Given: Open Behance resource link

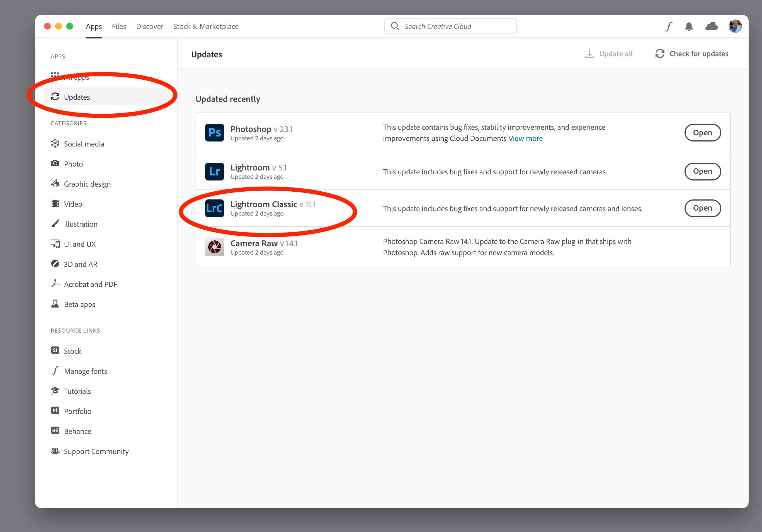Looking at the screenshot, I should 77,431.
